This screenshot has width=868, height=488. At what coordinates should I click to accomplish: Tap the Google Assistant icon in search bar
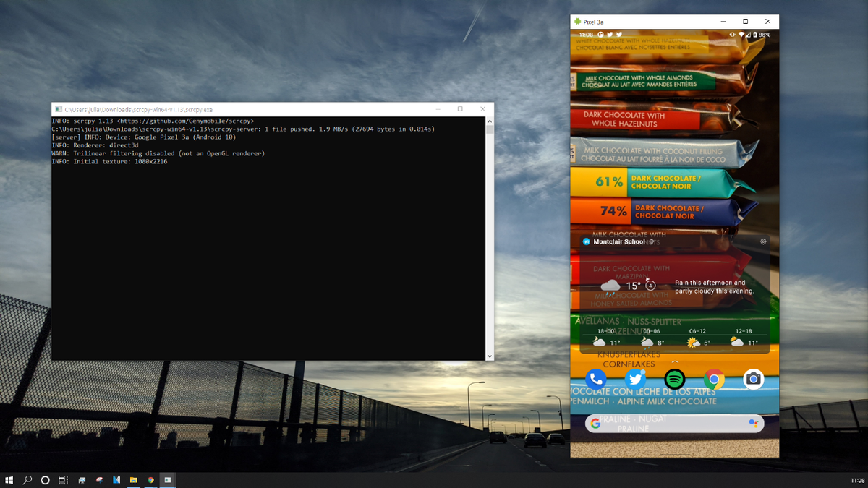753,424
